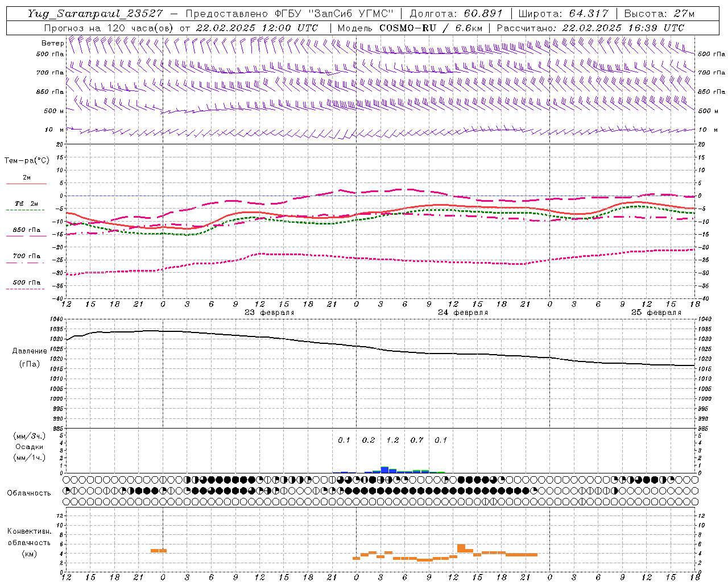Screen dimensions: 728x582
Task: Click the (км) unit label
Action: 29,554
